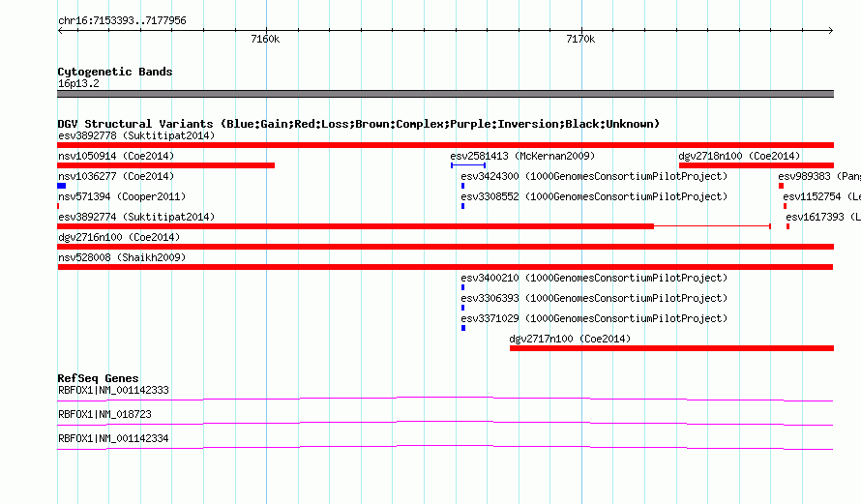The width and height of the screenshot is (861, 504).
Task: Click the RBFOX1|NM_001142333 transcript label
Action: pyautogui.click(x=113, y=391)
